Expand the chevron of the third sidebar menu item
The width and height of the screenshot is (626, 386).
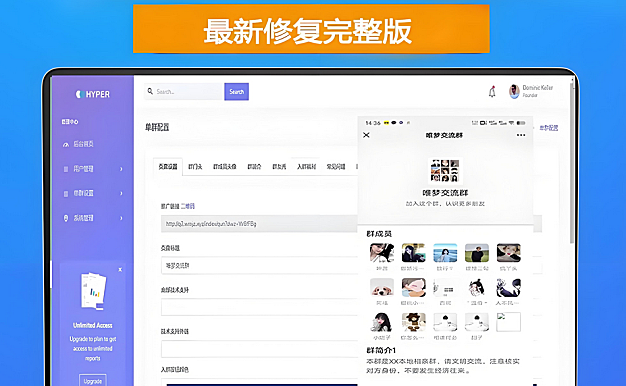point(121,194)
